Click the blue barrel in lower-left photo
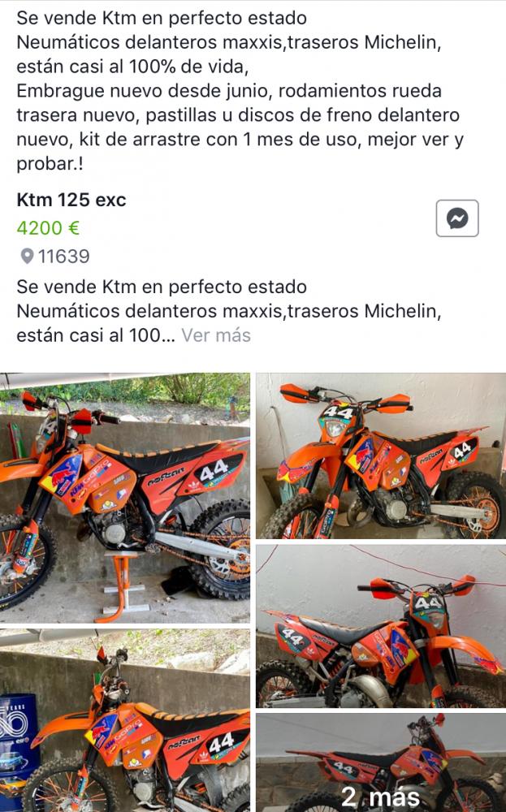Screen dimensions: 506x812 coord(18,740)
